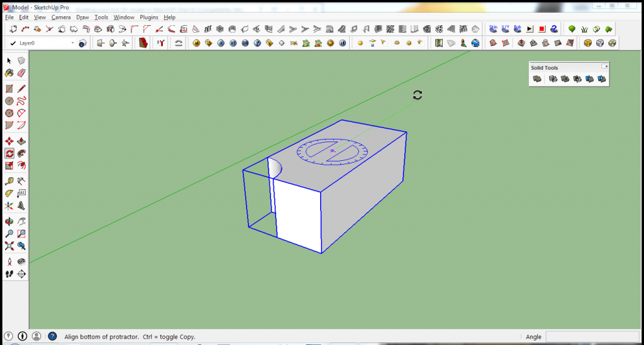Screen dimensions: 644x345
Task: Click the active Rotate tool
Action: click(x=9, y=153)
